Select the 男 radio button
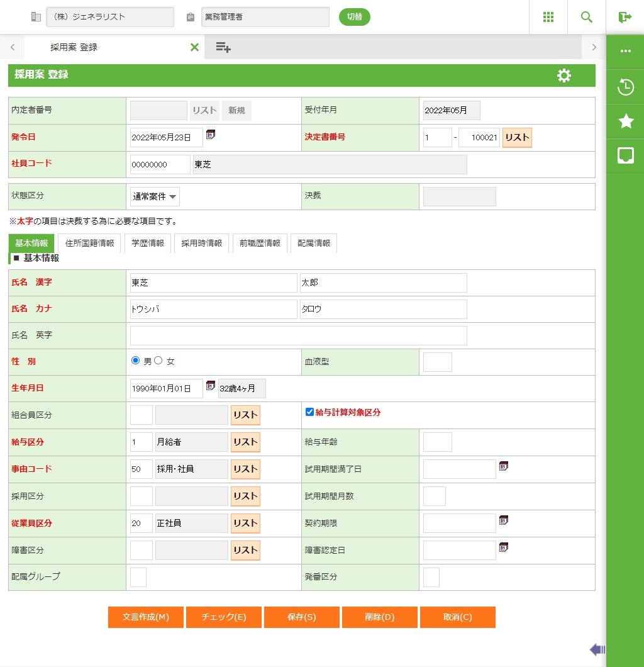The image size is (644, 667). point(135,361)
